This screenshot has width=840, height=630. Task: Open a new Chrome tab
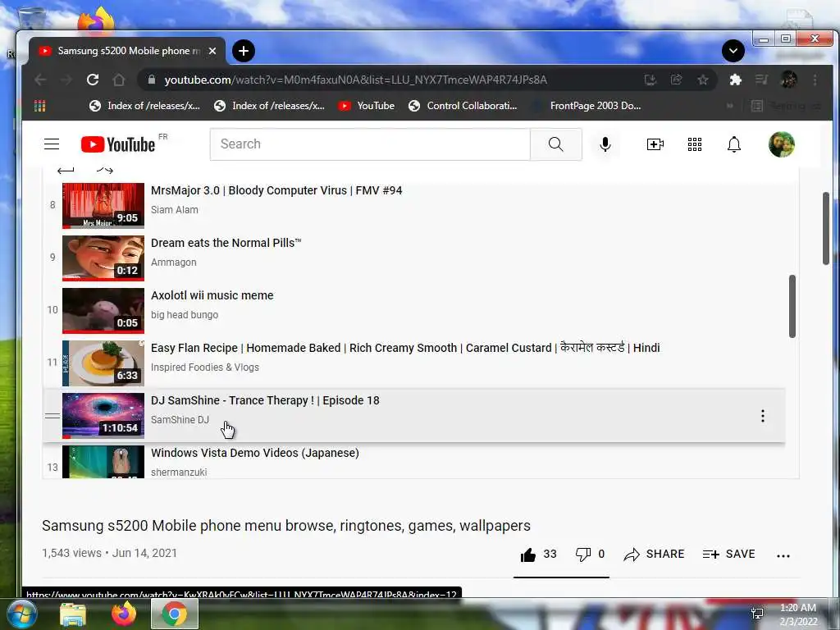point(243,51)
